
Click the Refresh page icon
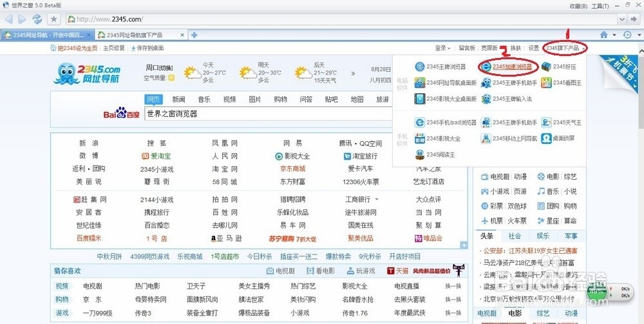pyautogui.click(x=37, y=19)
